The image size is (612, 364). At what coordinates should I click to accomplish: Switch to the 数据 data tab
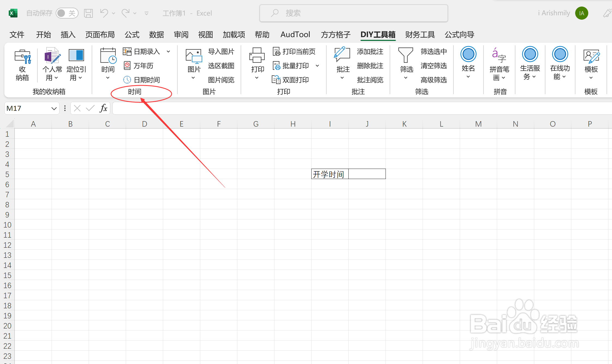tap(157, 35)
